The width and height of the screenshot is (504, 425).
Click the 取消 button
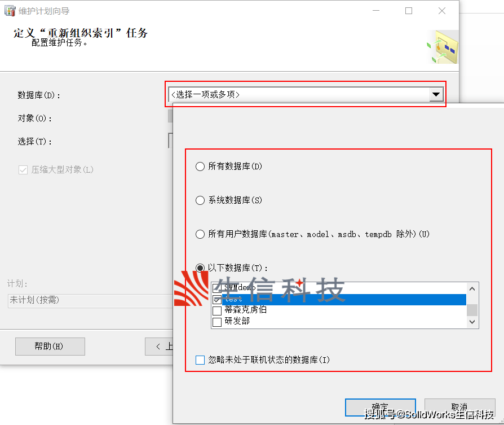459,408
